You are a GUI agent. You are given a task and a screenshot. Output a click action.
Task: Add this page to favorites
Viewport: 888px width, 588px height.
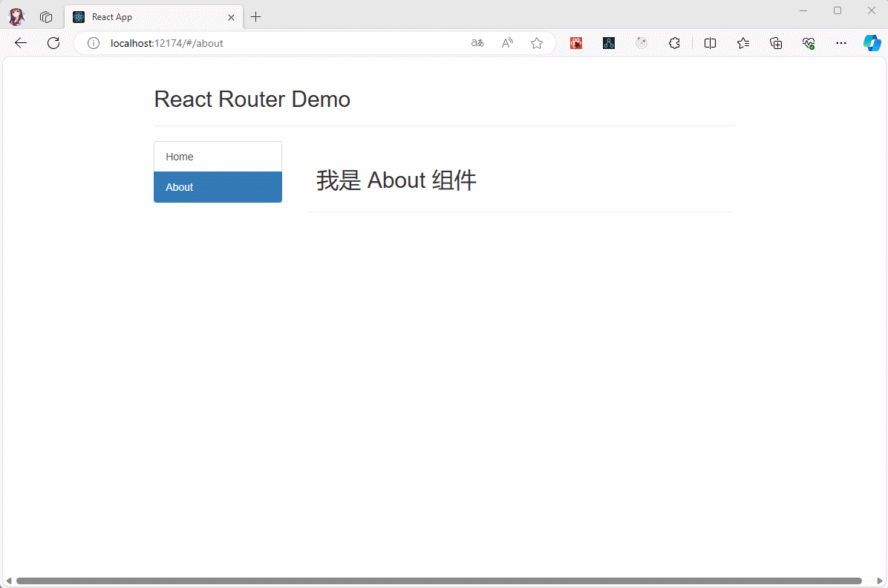coord(537,43)
